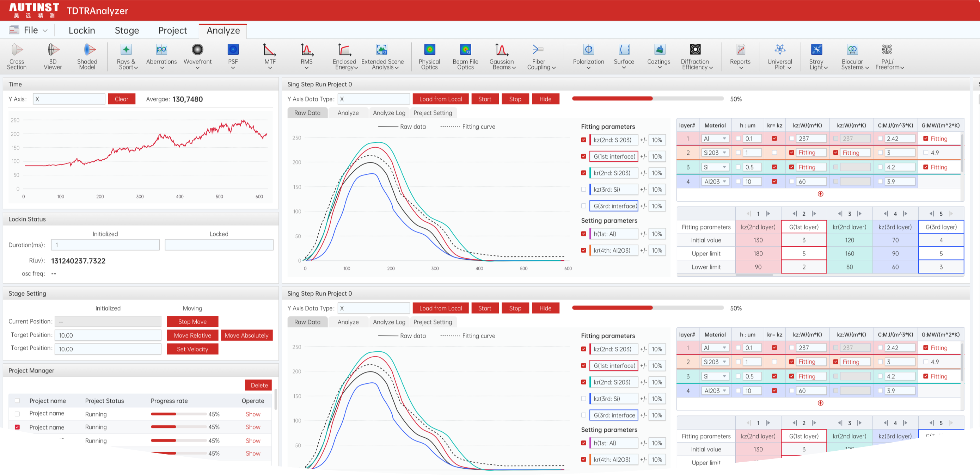Uncheck the h(1st: Al) setting parameter
This screenshot has width=980, height=475.
click(583, 234)
